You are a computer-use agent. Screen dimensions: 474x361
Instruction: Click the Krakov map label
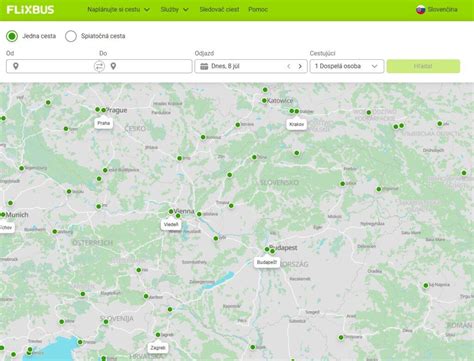(296, 124)
